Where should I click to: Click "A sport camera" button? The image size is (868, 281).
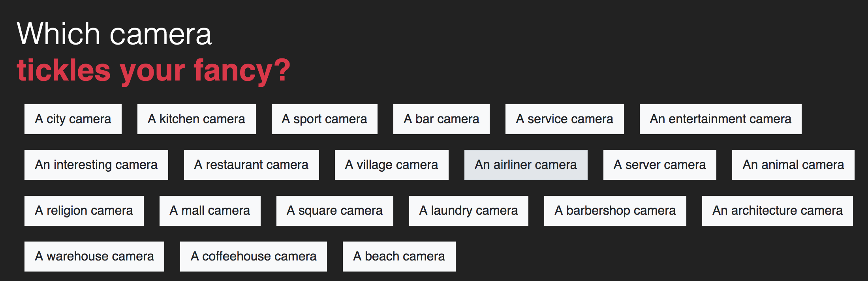click(x=324, y=119)
